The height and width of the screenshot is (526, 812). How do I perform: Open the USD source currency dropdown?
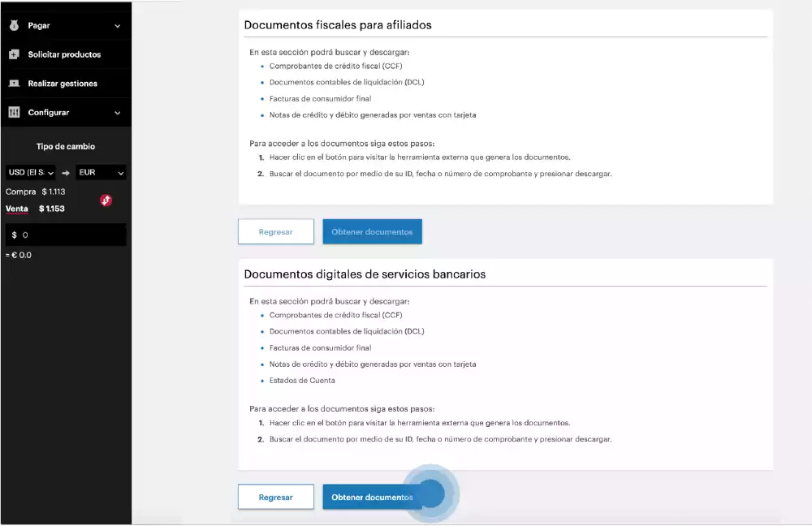(31, 173)
